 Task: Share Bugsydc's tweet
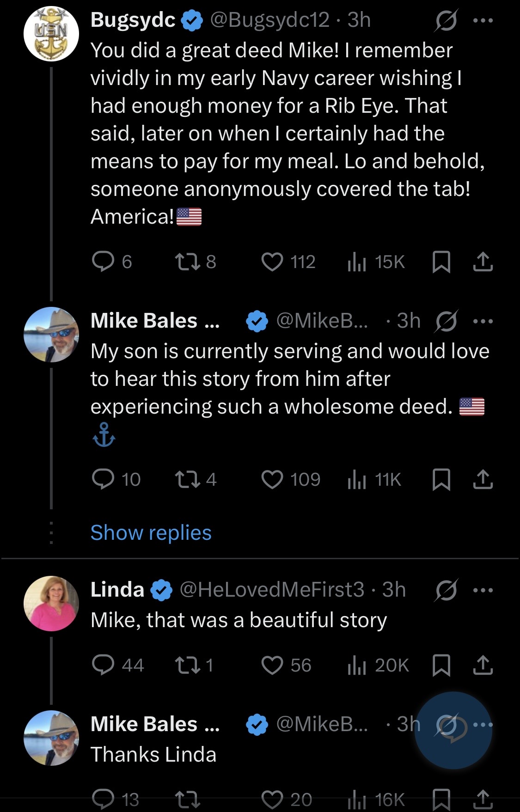pos(483,262)
